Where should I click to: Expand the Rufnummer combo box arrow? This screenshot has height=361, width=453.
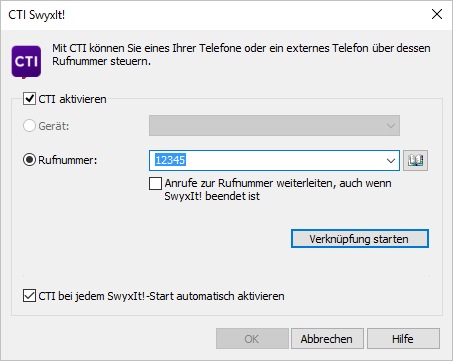coord(391,161)
